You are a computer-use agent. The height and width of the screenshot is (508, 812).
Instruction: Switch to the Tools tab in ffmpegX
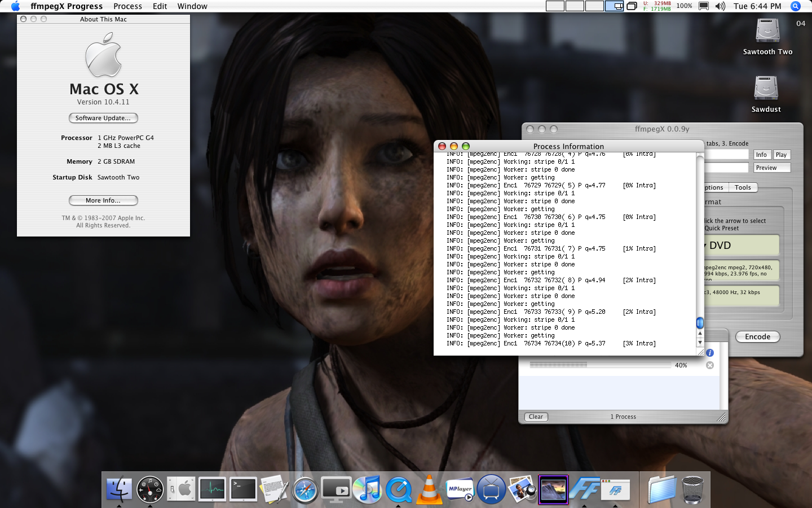743,187
